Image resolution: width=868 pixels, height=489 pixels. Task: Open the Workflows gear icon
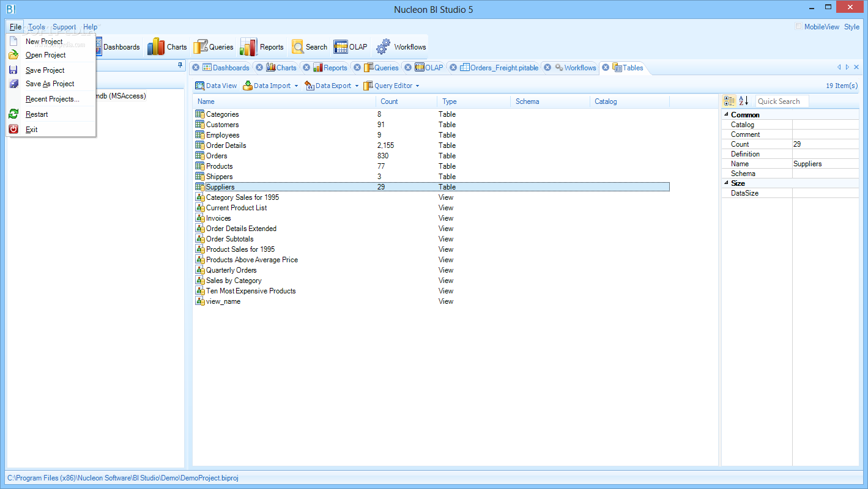[384, 47]
